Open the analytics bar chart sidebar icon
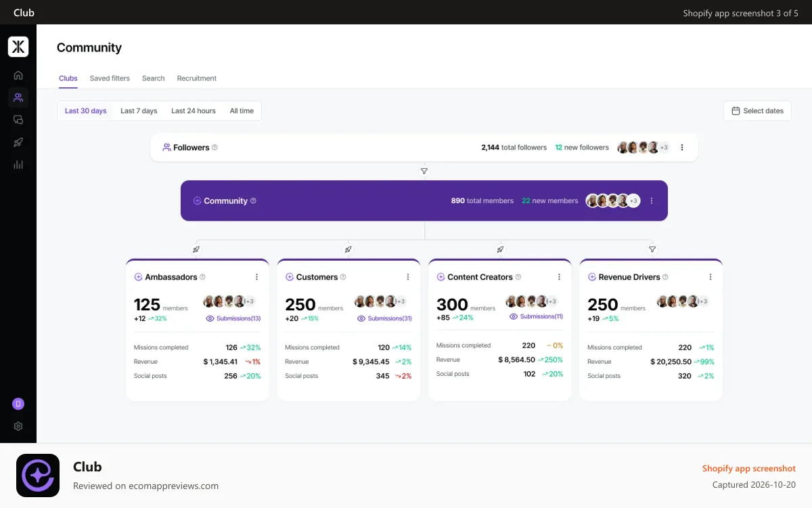This screenshot has width=812, height=508. [x=18, y=165]
